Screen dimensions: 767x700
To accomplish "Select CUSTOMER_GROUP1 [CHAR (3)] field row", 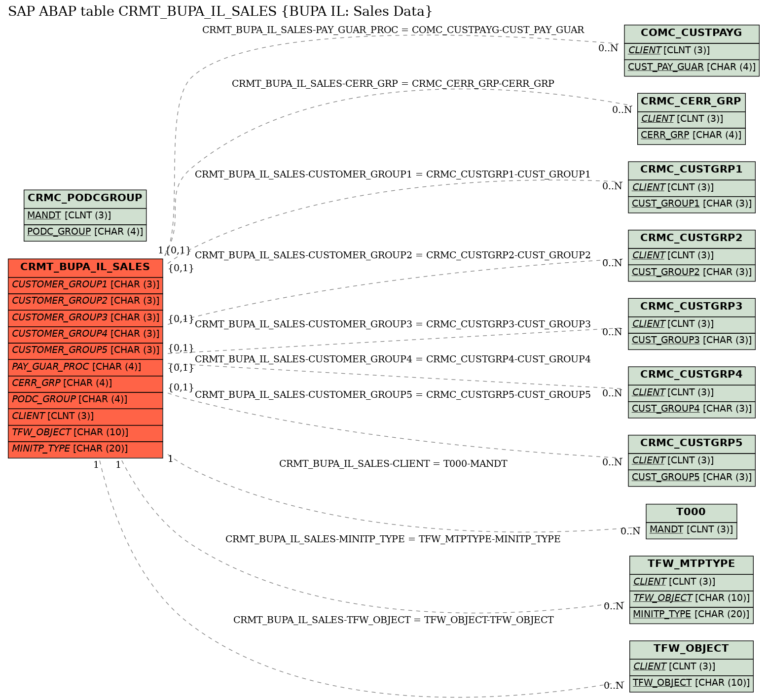I will pos(85,284).
